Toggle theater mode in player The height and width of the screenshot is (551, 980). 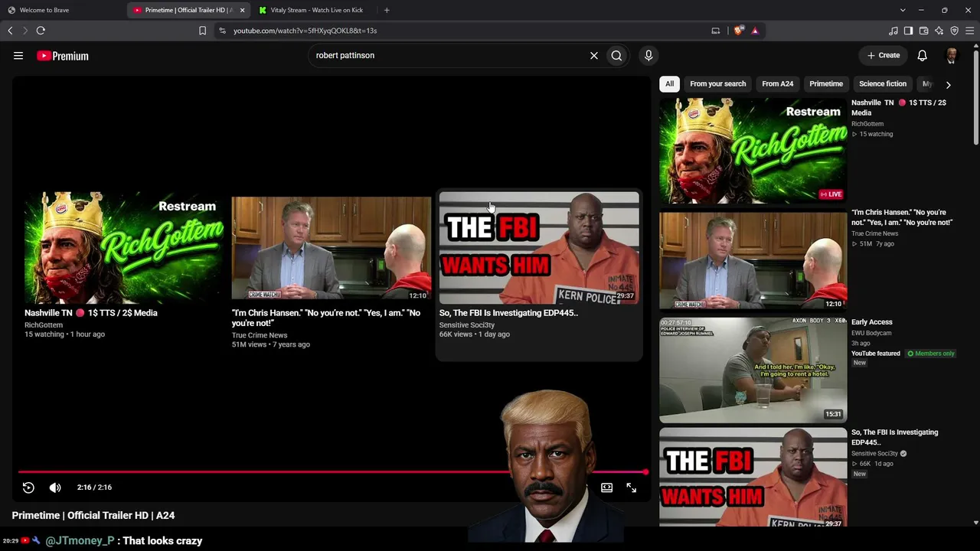[606, 487]
